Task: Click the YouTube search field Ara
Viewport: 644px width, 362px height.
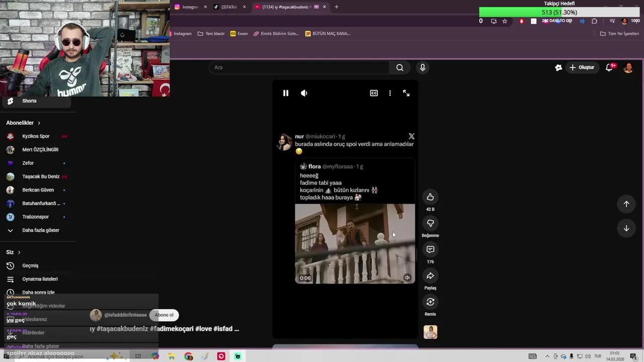Action: point(299,67)
